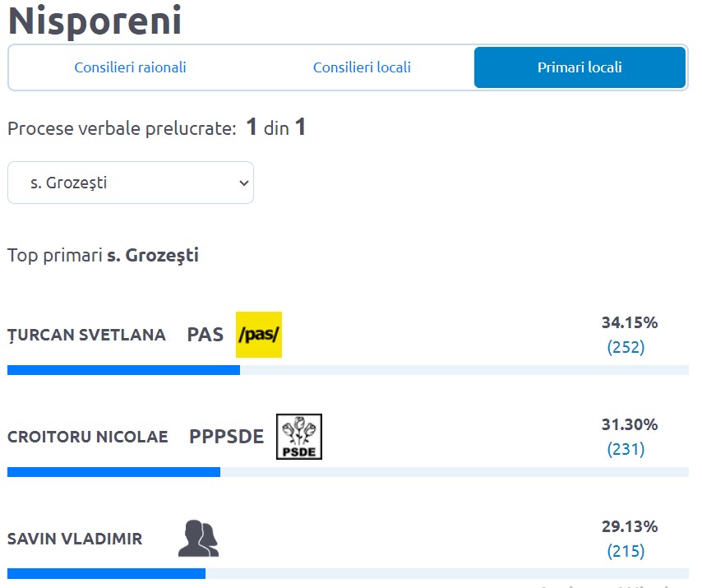Click the Nisporeni heading

[95, 21]
